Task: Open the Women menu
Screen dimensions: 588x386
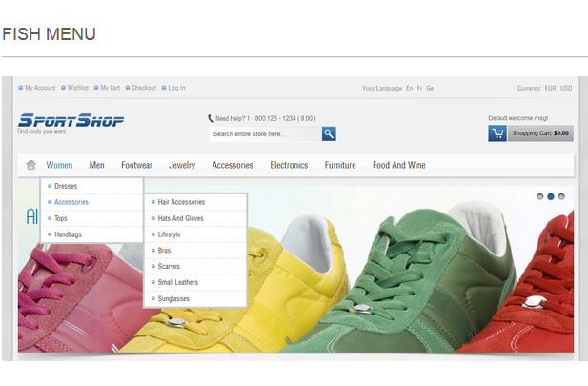Action: pyautogui.click(x=59, y=165)
